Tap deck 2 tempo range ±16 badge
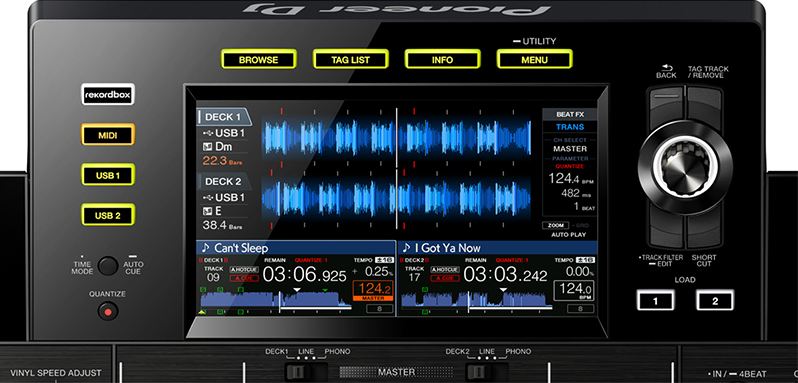798x383 pixels. coord(586,260)
